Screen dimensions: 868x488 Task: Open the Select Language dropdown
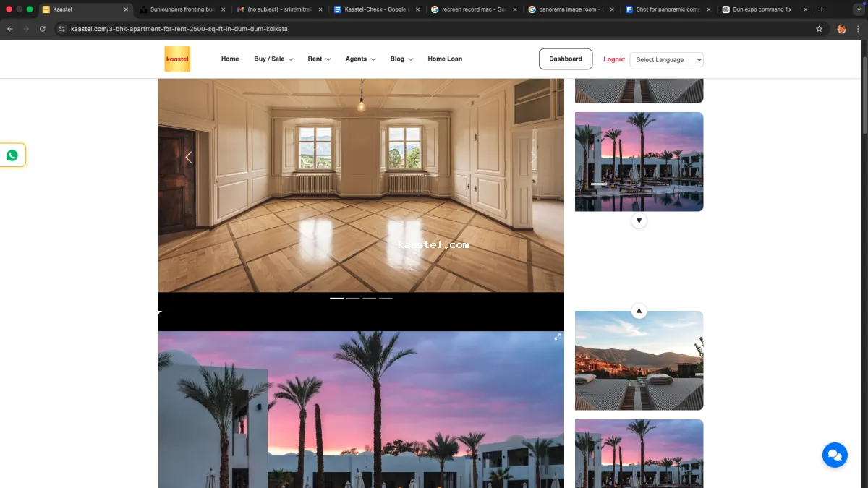(x=666, y=60)
